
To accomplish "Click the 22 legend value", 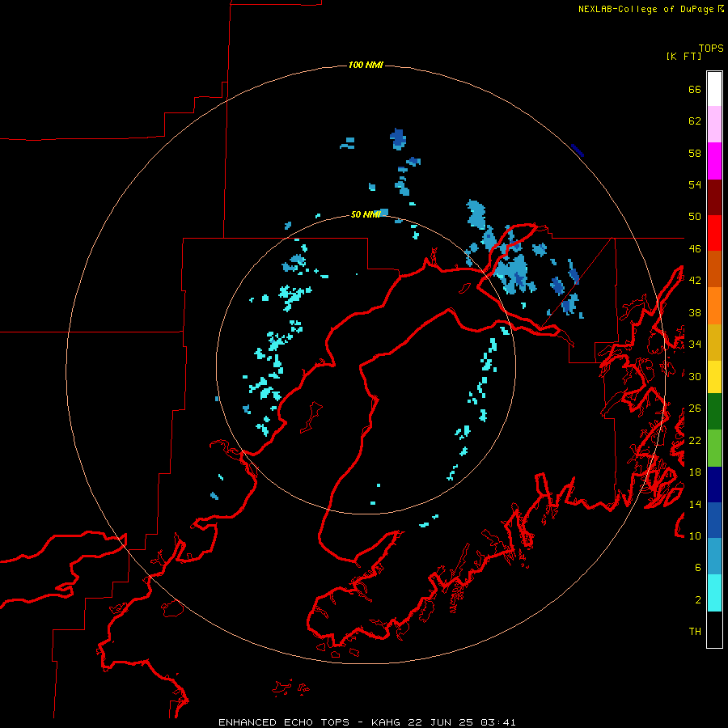I will coord(695,440).
